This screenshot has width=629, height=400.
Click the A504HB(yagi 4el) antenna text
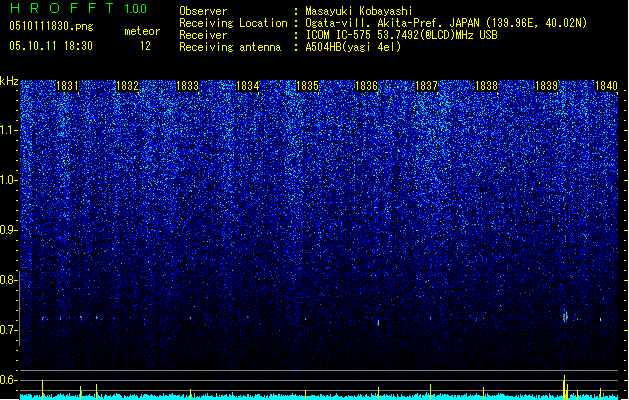pos(353,47)
